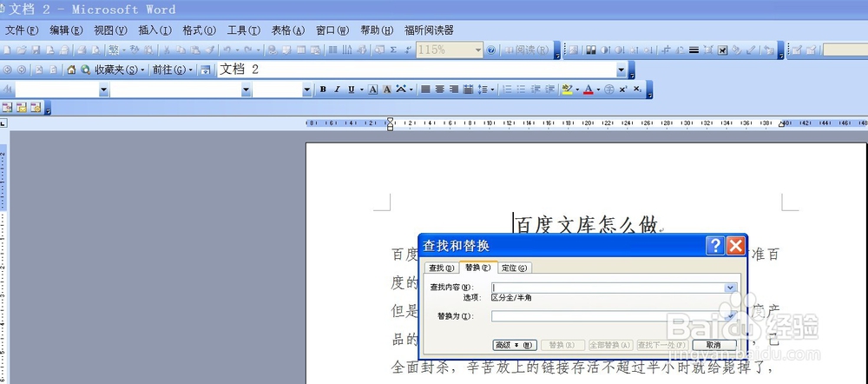Open the font name dropdown arrow
Screen dimensions: 868x384
(x=247, y=89)
